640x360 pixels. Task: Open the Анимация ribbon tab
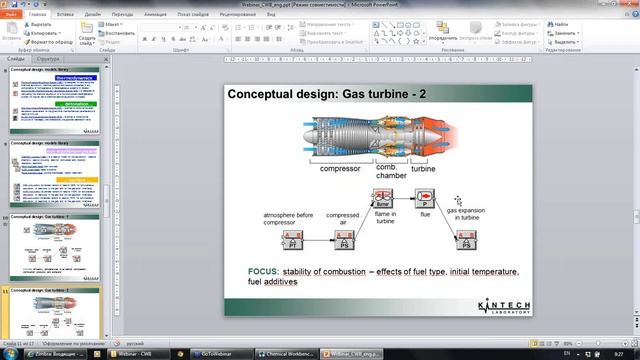(x=155, y=14)
